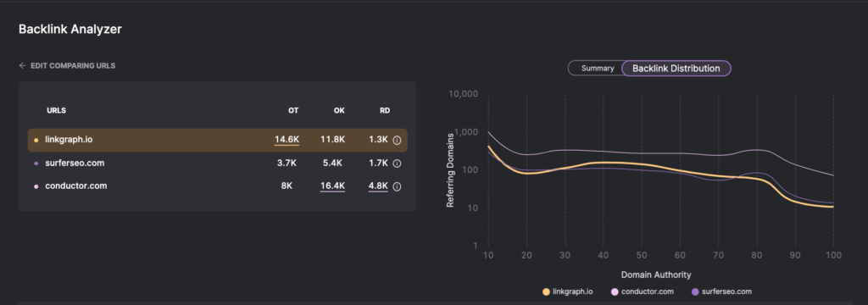Open info icon for conductor.com row
The image size is (868, 305).
click(397, 186)
